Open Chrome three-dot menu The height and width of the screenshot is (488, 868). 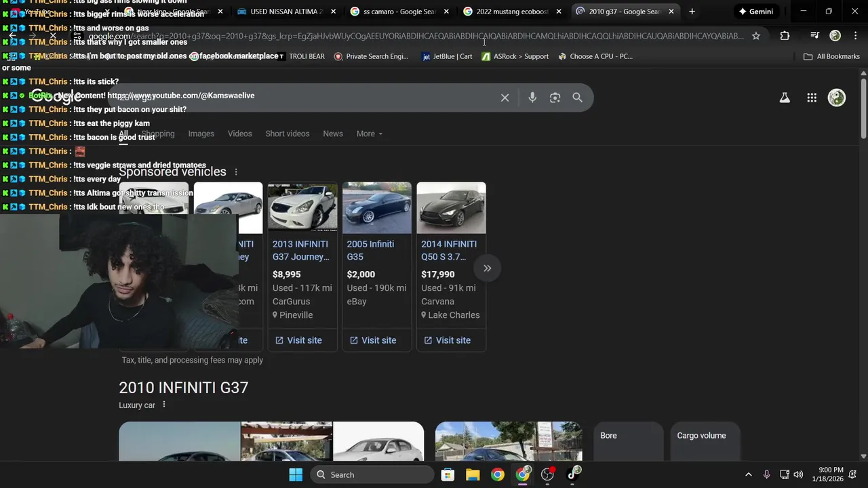855,36
